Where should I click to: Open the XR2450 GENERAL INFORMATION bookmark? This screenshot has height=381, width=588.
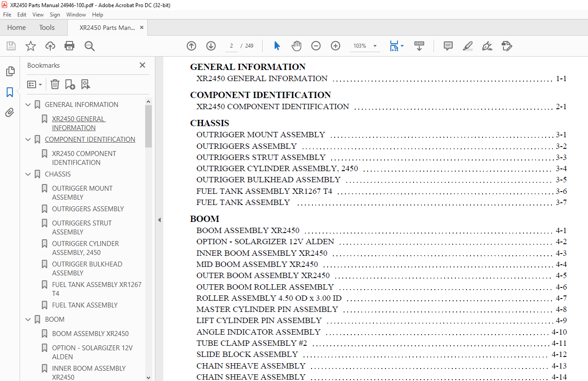[x=79, y=123]
